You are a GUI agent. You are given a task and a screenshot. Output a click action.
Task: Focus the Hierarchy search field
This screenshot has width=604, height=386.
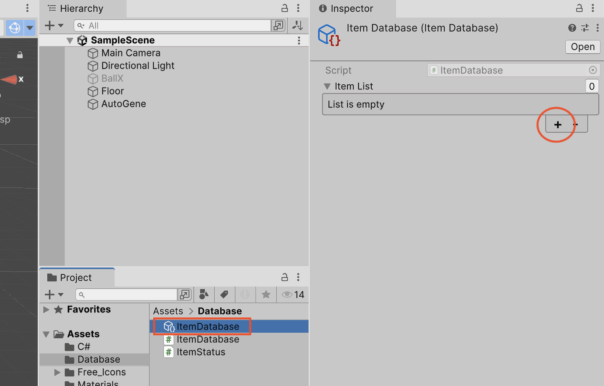click(172, 26)
